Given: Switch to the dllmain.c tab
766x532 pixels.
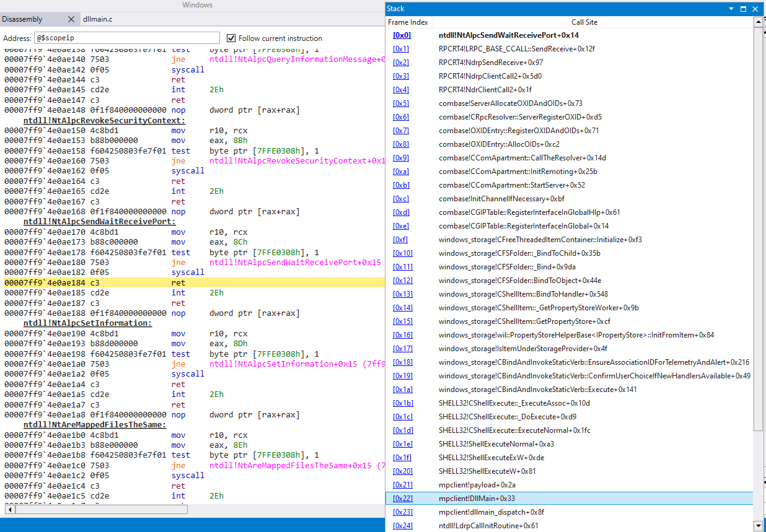Looking at the screenshot, I should [x=99, y=19].
